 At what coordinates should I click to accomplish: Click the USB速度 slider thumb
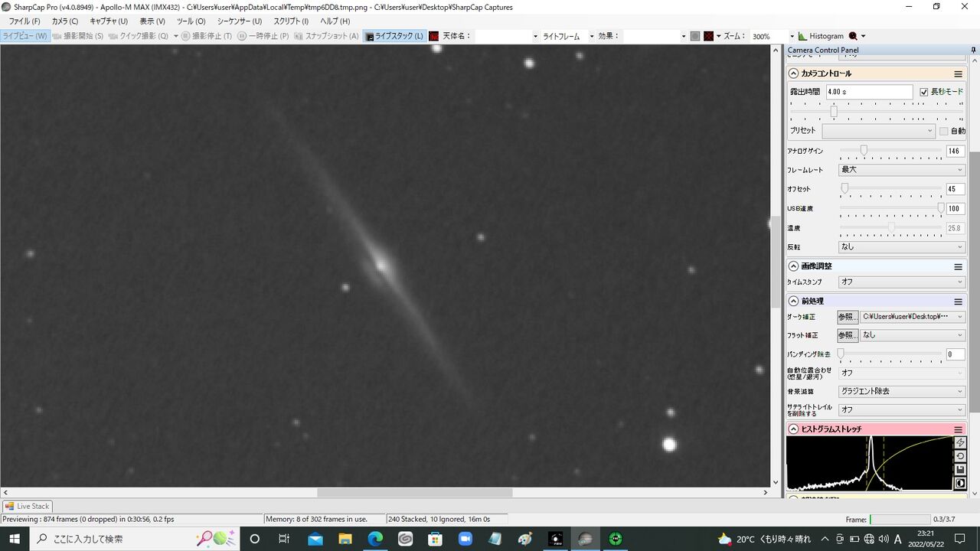tap(941, 208)
